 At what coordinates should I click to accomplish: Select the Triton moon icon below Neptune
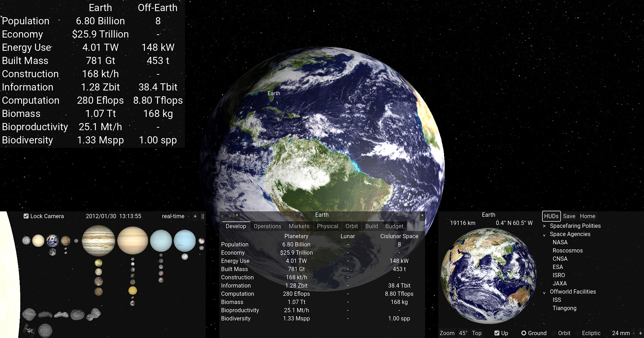pos(185,256)
